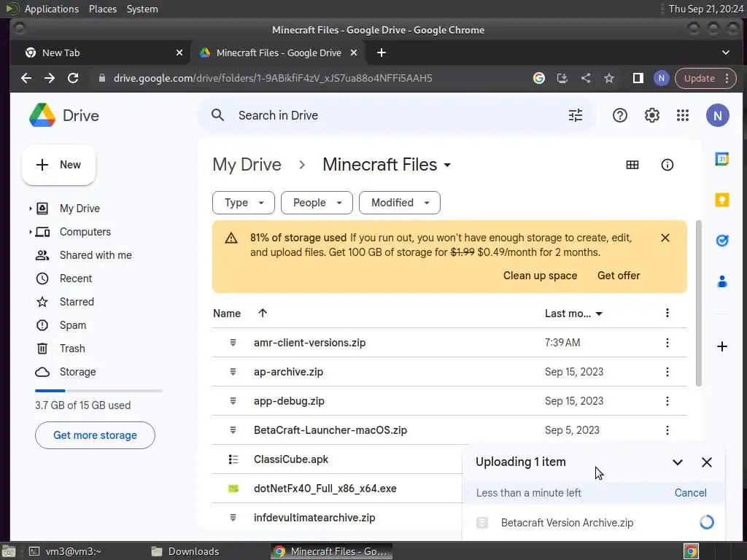Click the address bar URL

coord(273,78)
